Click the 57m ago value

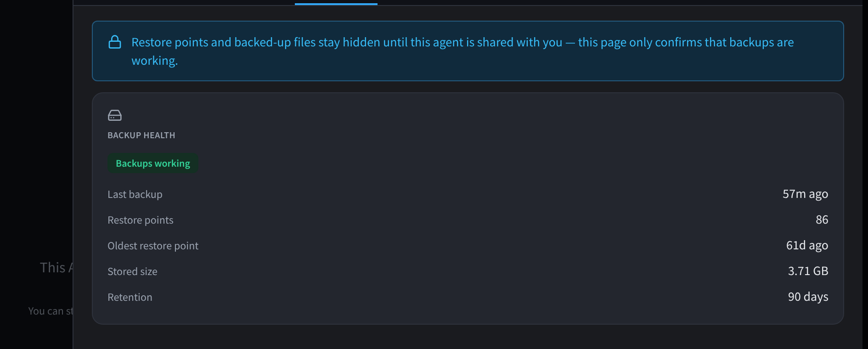coord(806,194)
